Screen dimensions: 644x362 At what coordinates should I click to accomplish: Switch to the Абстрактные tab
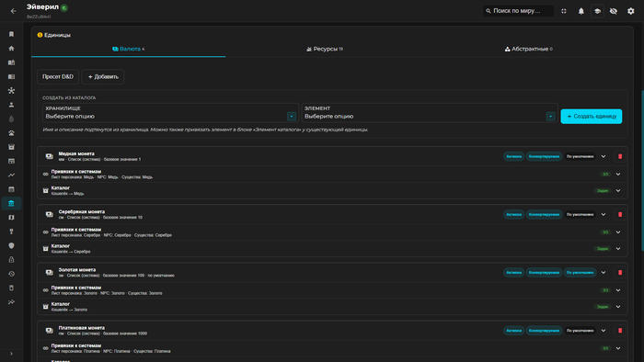click(x=529, y=49)
